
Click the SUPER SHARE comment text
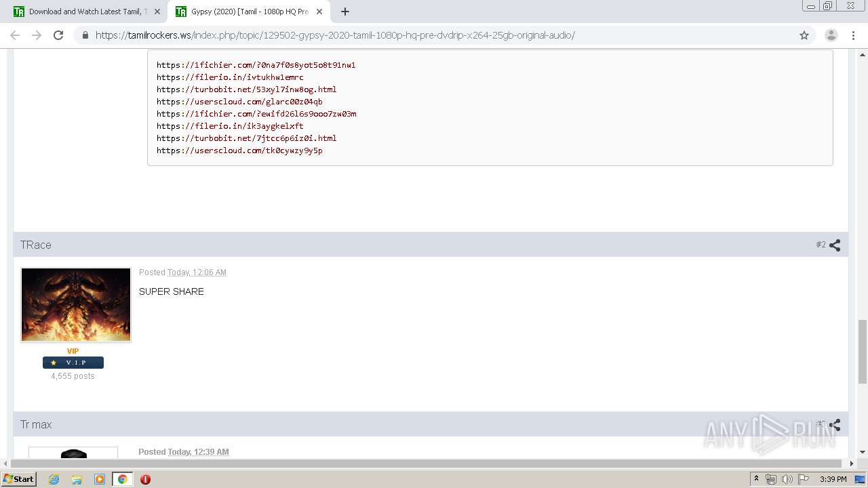(172, 291)
